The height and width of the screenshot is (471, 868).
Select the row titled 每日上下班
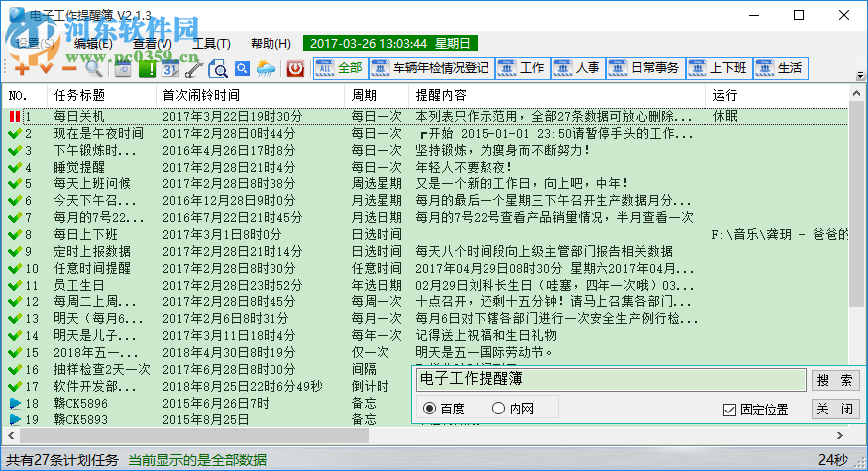tap(425, 234)
